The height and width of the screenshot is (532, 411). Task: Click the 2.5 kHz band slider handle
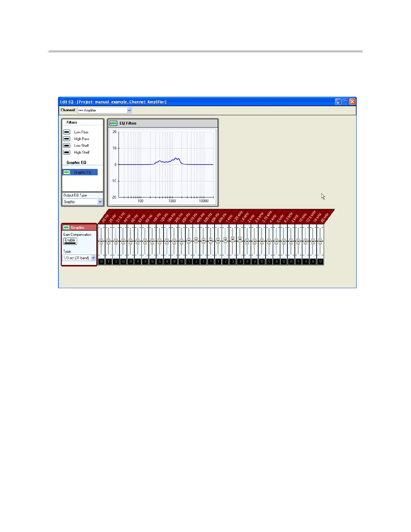255,241
